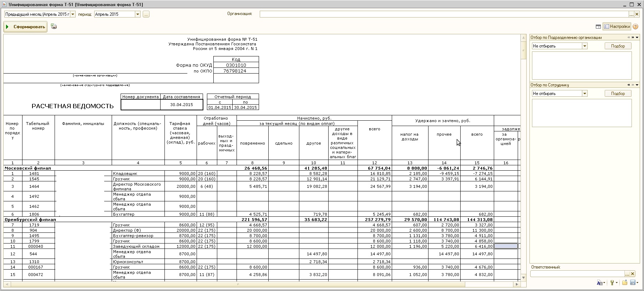Viewport: 644px width, 291px height.
Task: Open Не отбирать dropdown under Подразделению организации
Action: pyautogui.click(x=585, y=46)
